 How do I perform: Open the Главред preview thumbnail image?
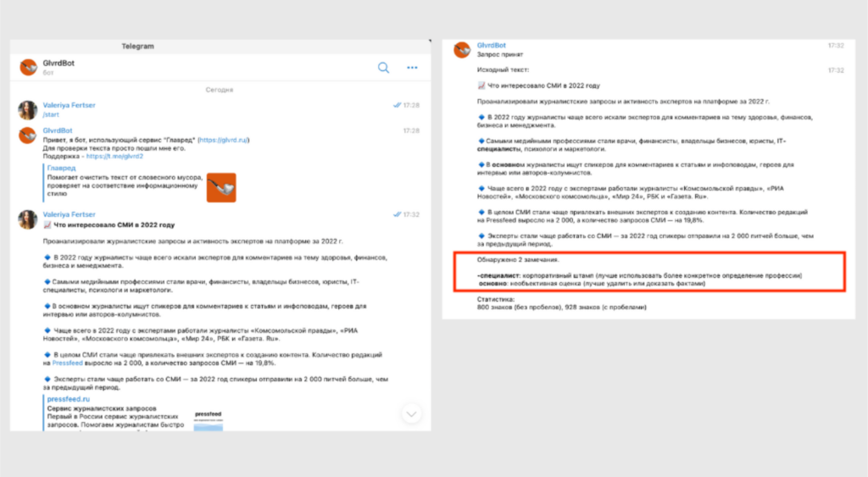(x=221, y=187)
